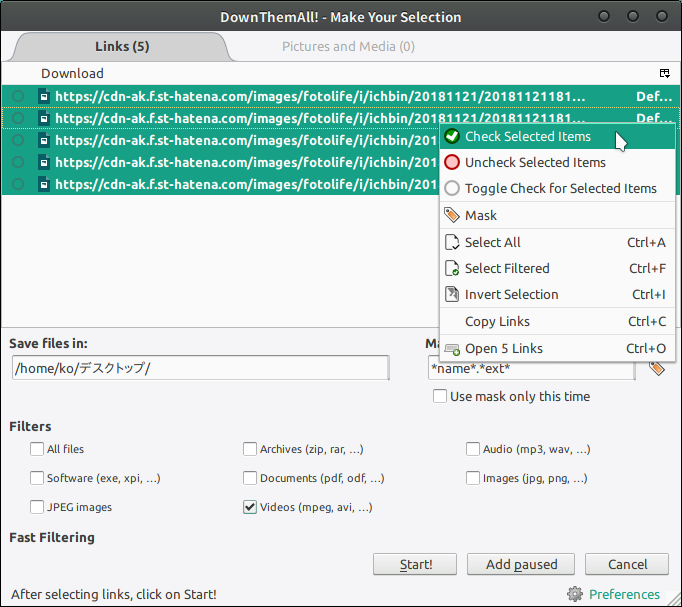Enable the Archives (zip, rar) filter

250,449
